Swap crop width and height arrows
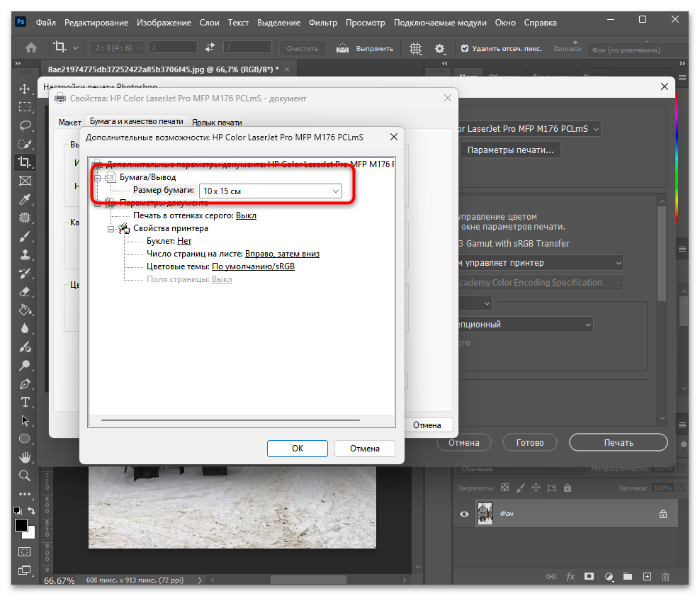Screen dimensions: 700x596 tap(210, 47)
